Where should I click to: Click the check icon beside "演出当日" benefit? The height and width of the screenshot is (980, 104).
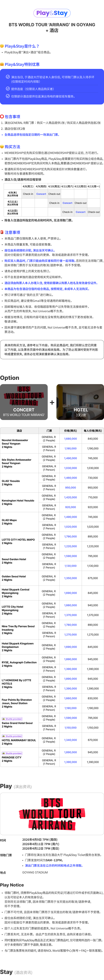(8, 77)
